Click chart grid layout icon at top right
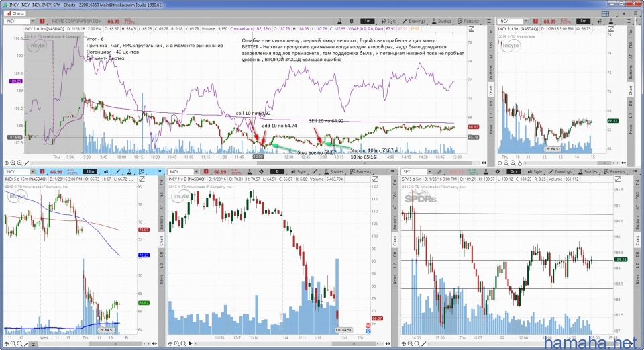Image resolution: width=644 pixels, height=350 pixels. [x=605, y=13]
